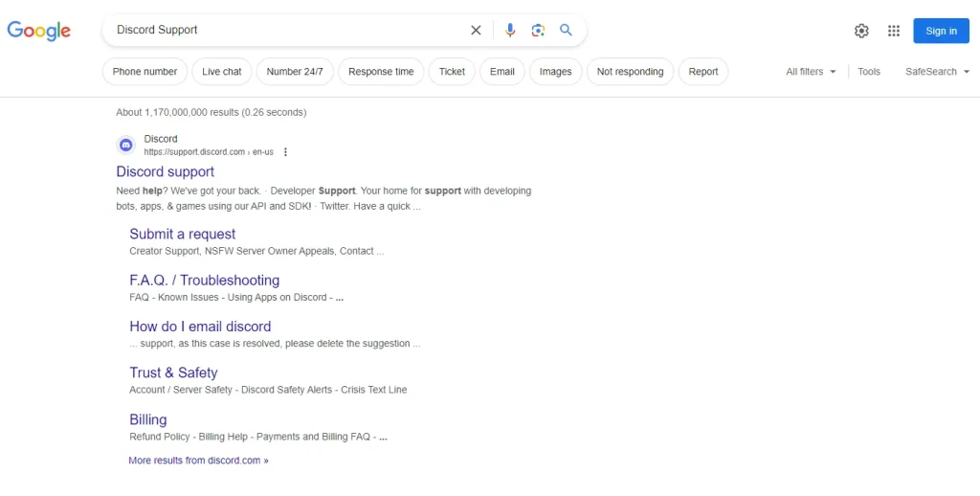The width and height of the screenshot is (980, 496).
Task: Select the Response time filter chip
Action: click(x=381, y=71)
